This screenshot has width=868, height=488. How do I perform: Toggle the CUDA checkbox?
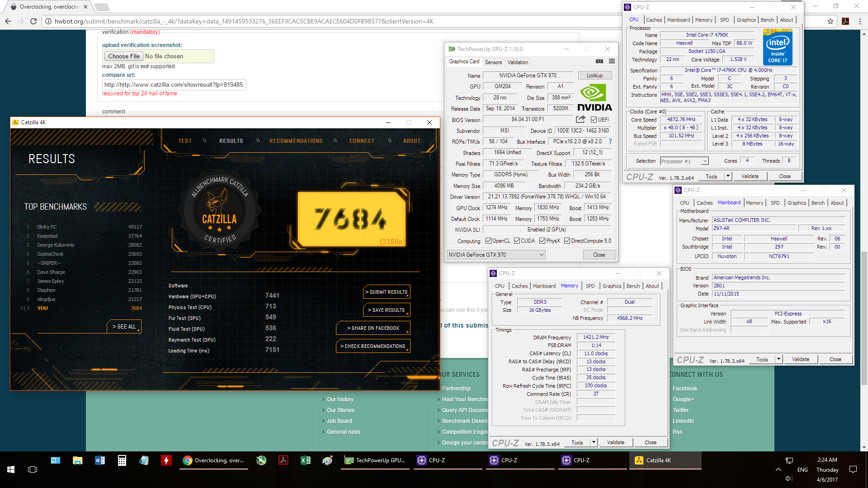(517, 241)
